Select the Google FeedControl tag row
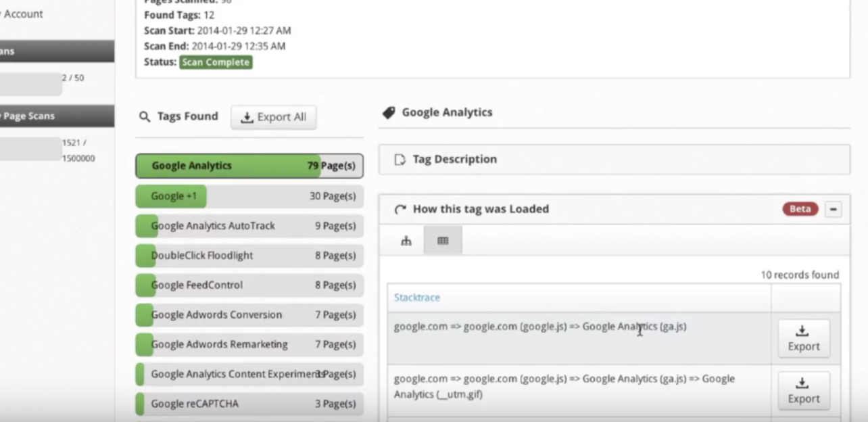Image resolution: width=868 pixels, height=422 pixels. [249, 285]
